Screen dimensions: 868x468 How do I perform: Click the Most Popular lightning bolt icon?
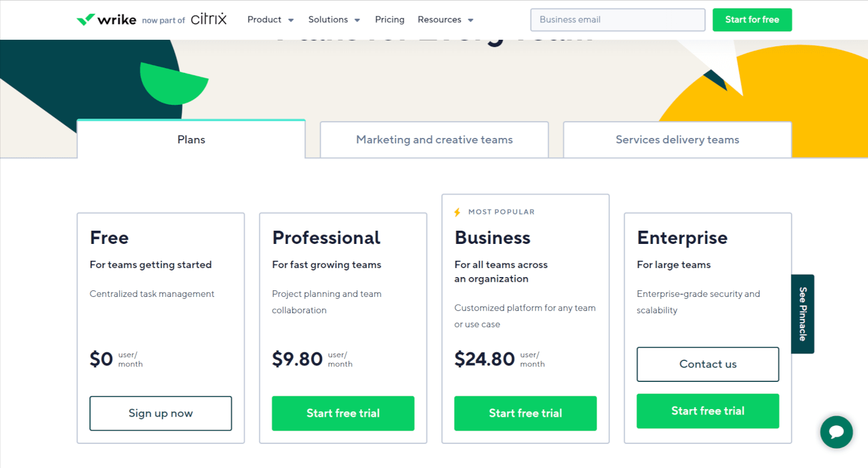457,212
